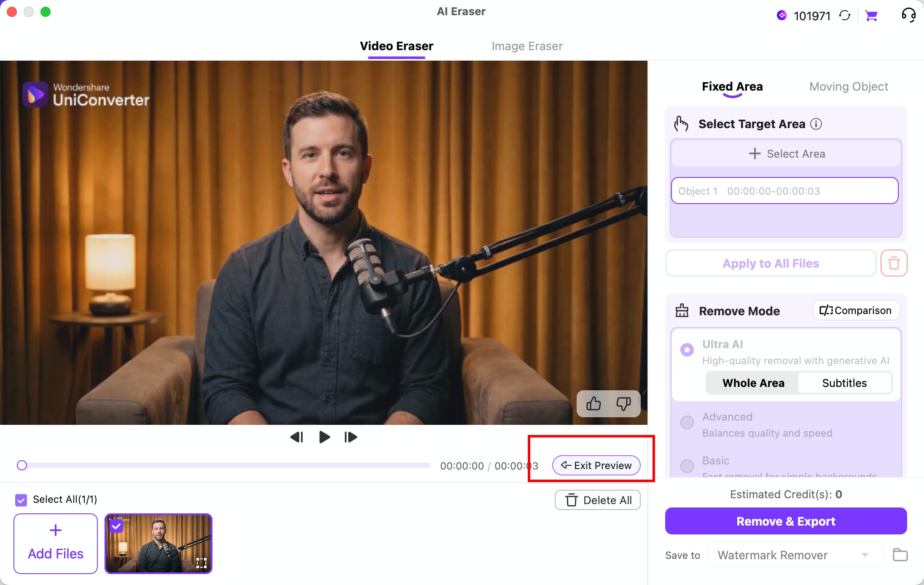Switch to the Image Eraser tab
Image resolution: width=924 pixels, height=585 pixels.
click(527, 46)
